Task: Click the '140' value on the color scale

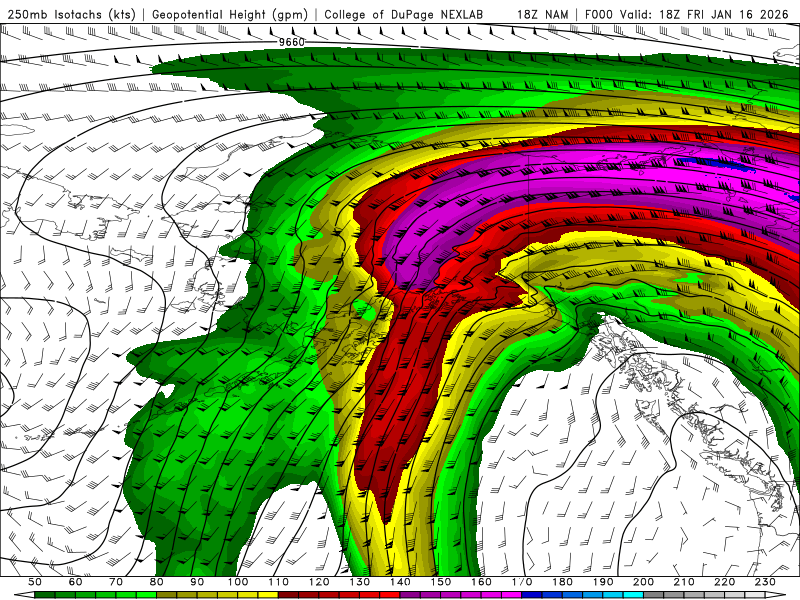Action: pos(400,582)
